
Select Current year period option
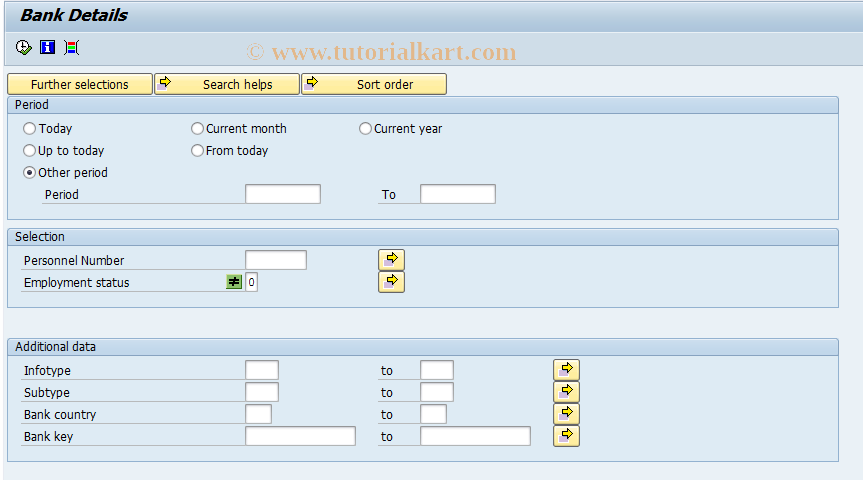click(365, 129)
